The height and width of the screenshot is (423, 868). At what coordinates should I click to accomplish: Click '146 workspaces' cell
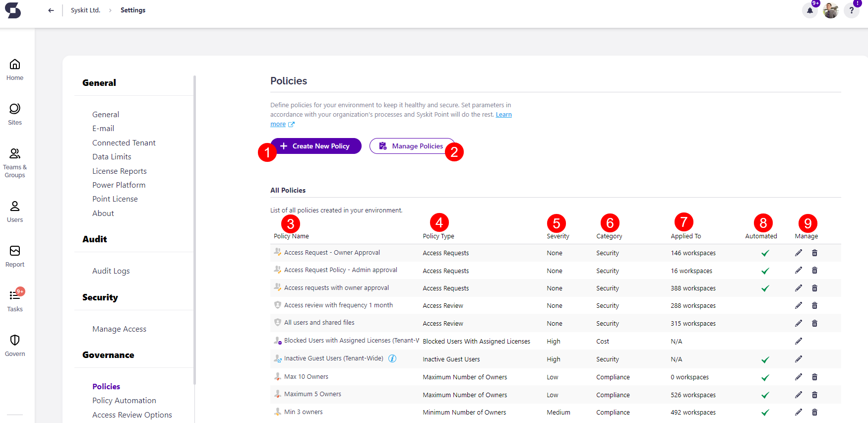(x=693, y=253)
